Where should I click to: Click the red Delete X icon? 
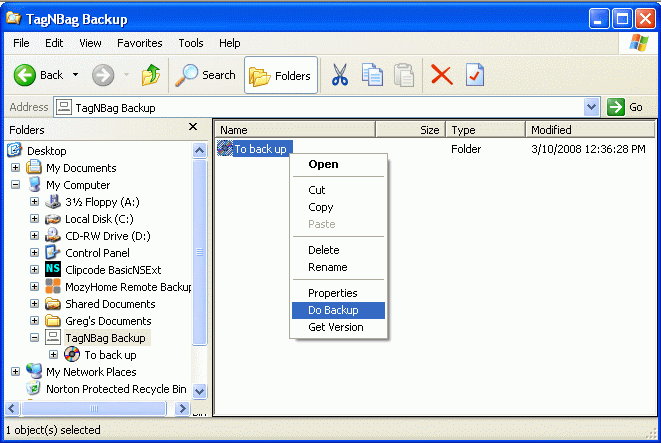coord(441,75)
